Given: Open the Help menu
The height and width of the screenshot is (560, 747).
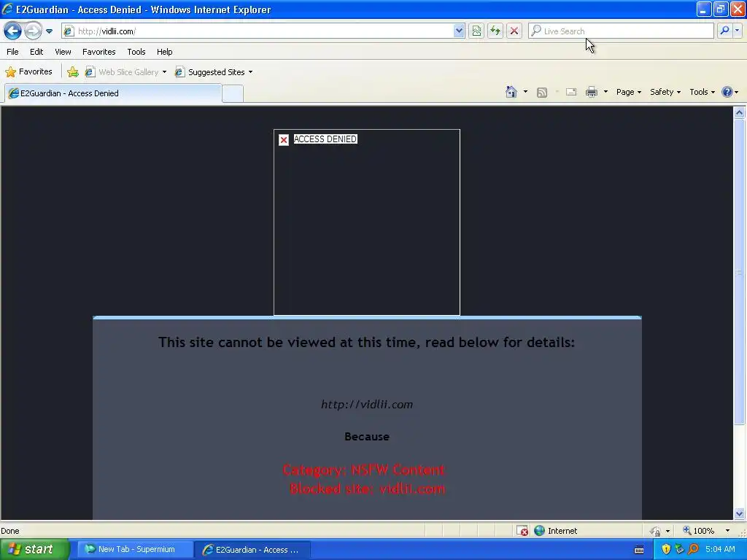Looking at the screenshot, I should click(164, 52).
